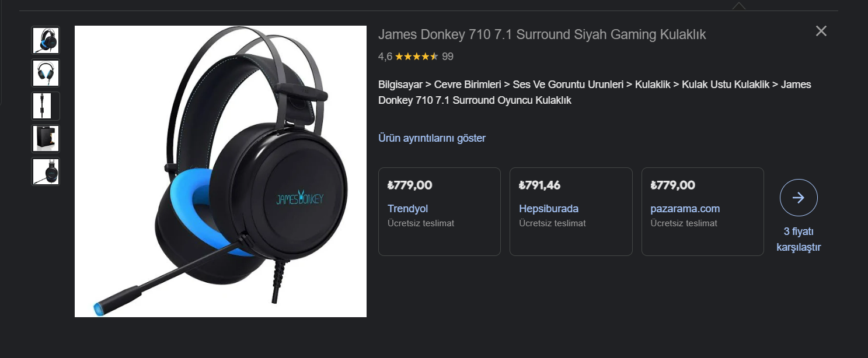Open the Trendyol store link
This screenshot has width=868, height=358.
click(x=407, y=209)
